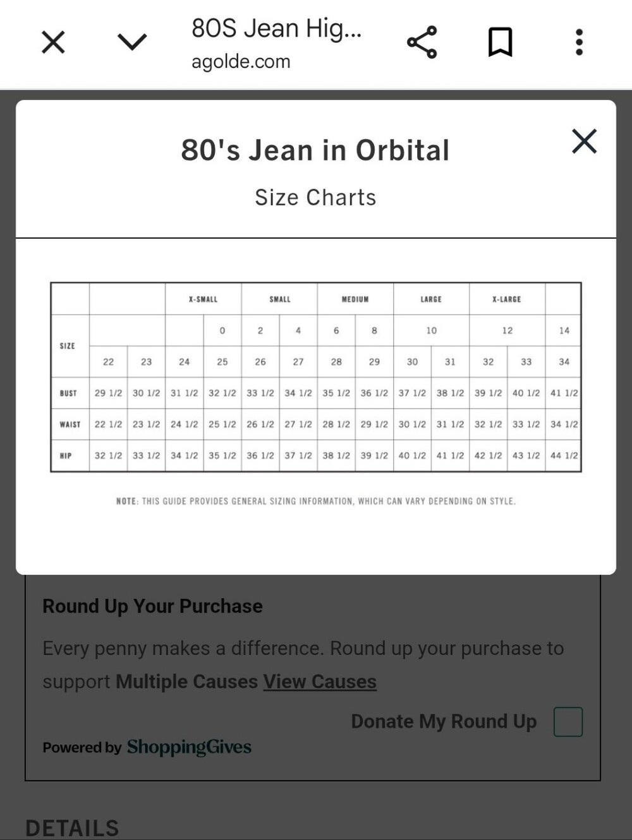Open the three-dot browser menu

pos(579,42)
